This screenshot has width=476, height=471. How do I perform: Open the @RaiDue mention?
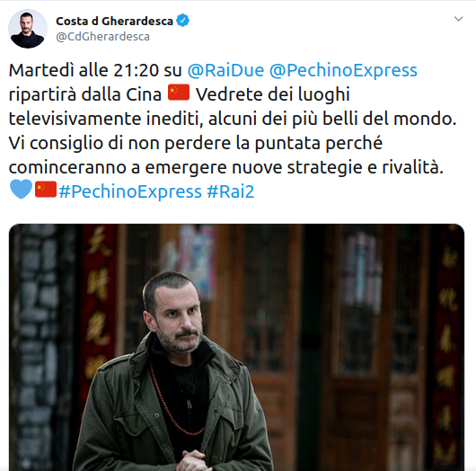click(x=225, y=70)
